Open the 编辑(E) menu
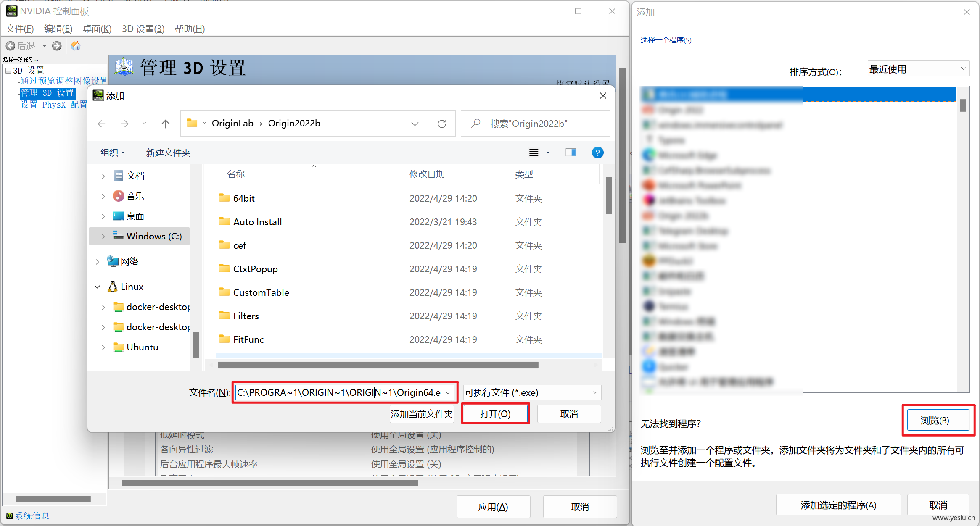The height and width of the screenshot is (526, 980). [58, 29]
